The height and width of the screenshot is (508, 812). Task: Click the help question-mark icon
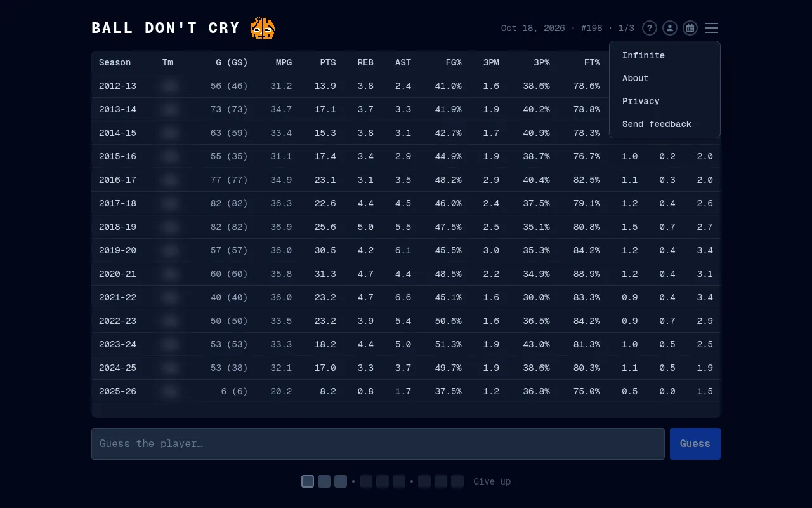point(650,28)
